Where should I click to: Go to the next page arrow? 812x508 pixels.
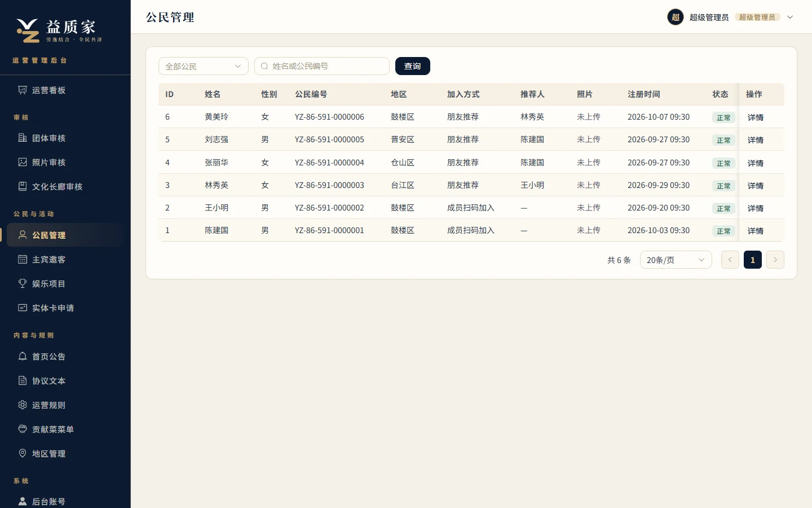coord(775,260)
